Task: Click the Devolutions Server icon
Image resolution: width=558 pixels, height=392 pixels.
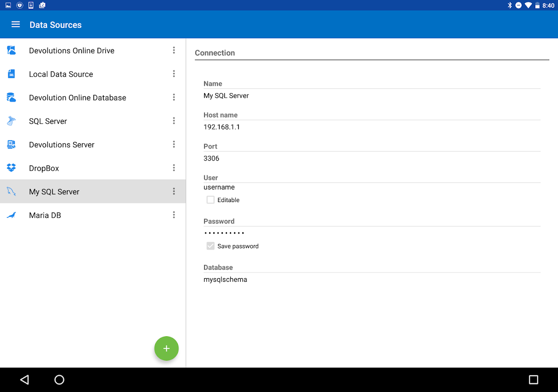Action: click(x=11, y=145)
